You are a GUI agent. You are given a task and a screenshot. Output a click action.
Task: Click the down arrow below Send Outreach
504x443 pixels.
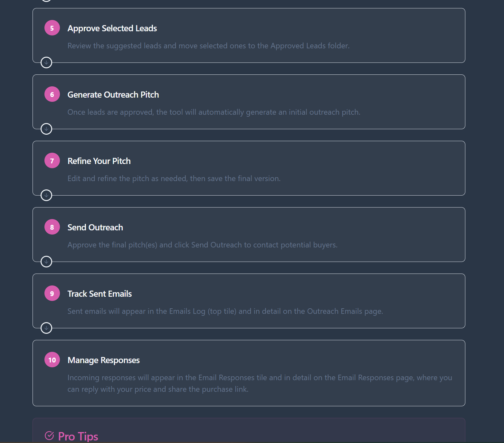[x=46, y=262]
